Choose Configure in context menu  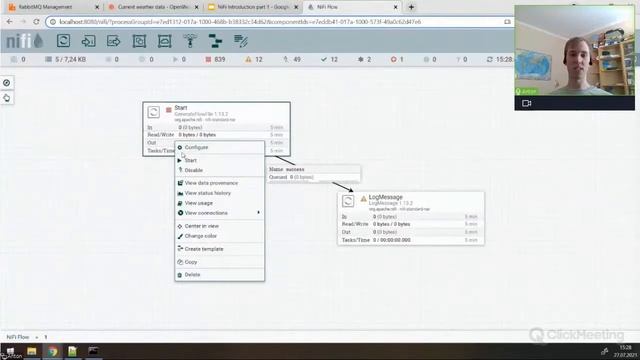pyautogui.click(x=220, y=147)
